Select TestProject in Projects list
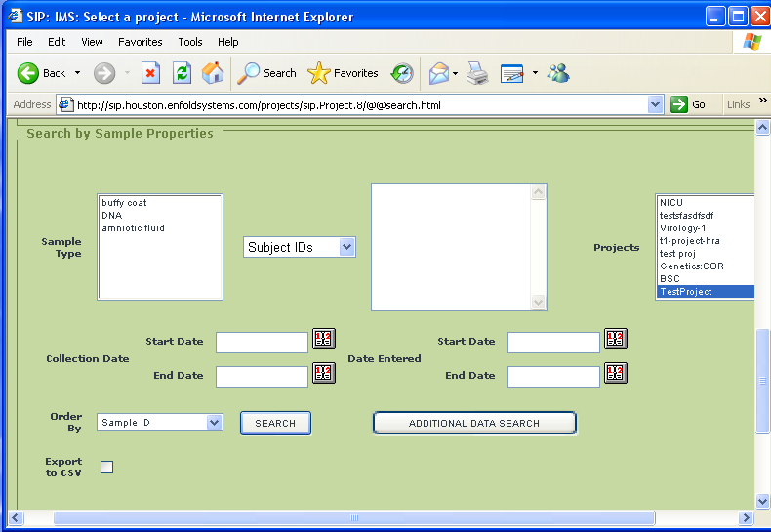This screenshot has height=532, width=771. coord(706,292)
